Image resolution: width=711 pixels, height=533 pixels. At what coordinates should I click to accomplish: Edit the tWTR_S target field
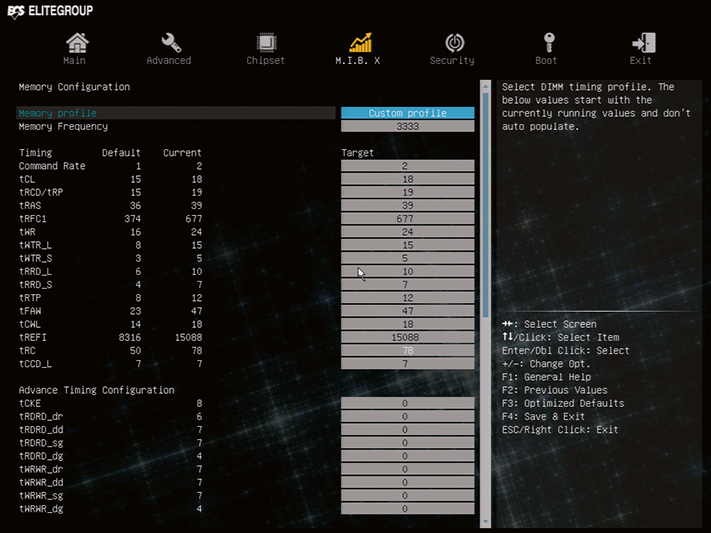click(408, 258)
